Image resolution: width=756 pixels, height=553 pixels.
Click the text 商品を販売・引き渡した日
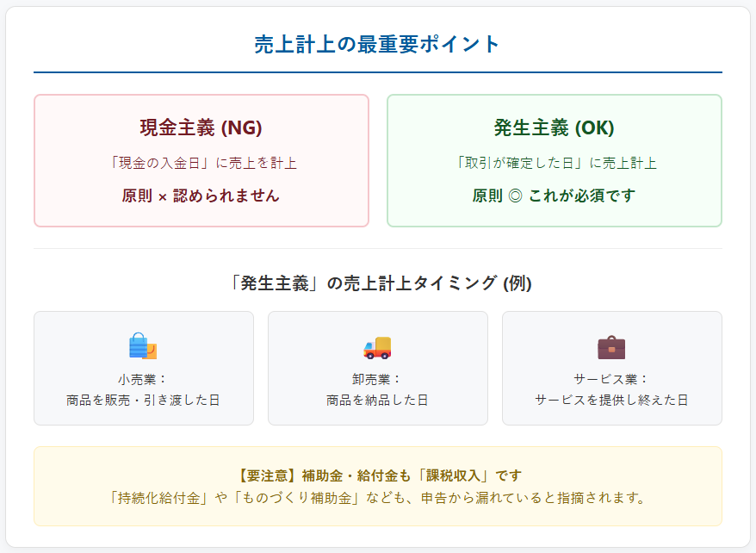pyautogui.click(x=143, y=401)
